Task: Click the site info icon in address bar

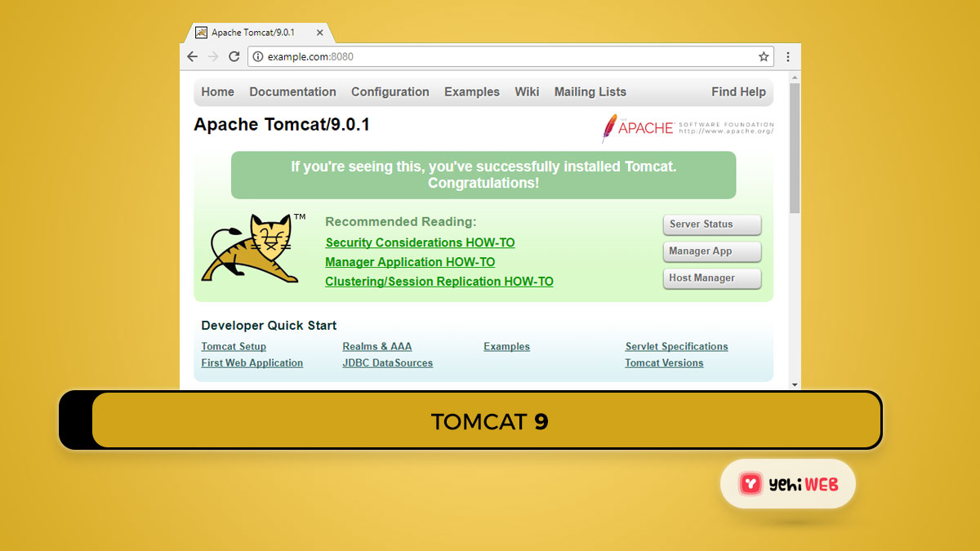Action: [x=257, y=56]
